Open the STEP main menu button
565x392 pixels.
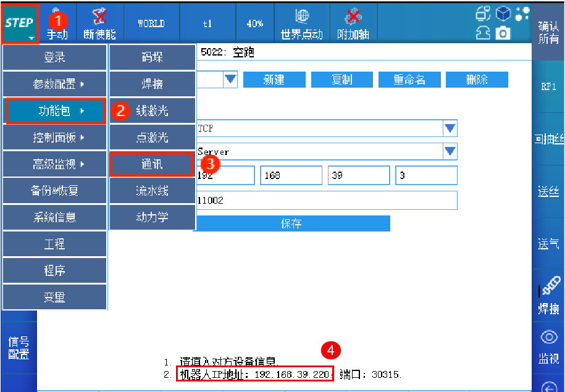tap(20, 24)
